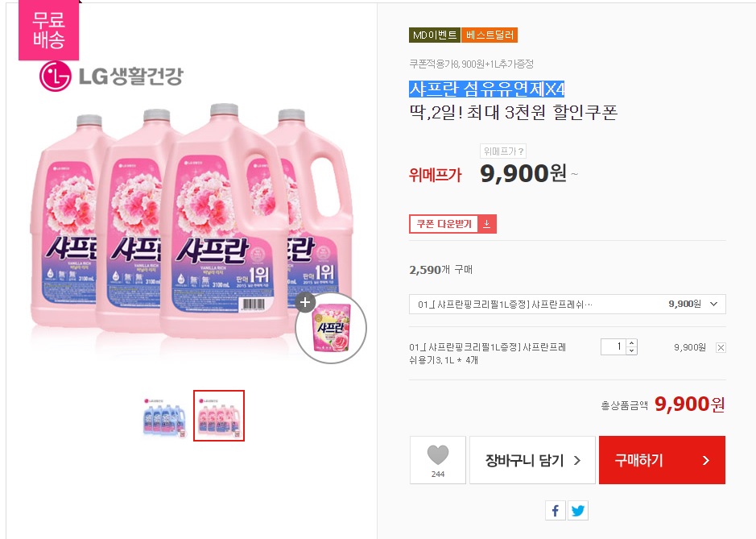Click 장바구니 담기 add-to-cart button
Screen dimensions: 756x539
point(532,460)
